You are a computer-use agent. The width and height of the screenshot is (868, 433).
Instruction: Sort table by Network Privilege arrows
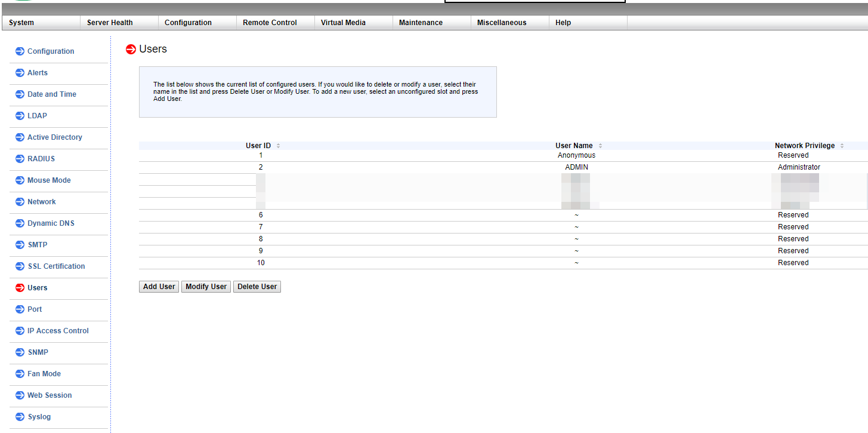[x=842, y=146]
